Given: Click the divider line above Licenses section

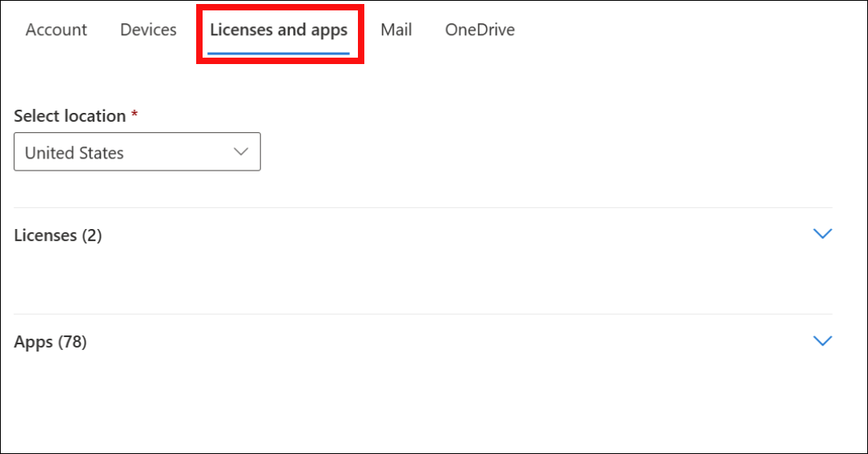Looking at the screenshot, I should [x=423, y=208].
